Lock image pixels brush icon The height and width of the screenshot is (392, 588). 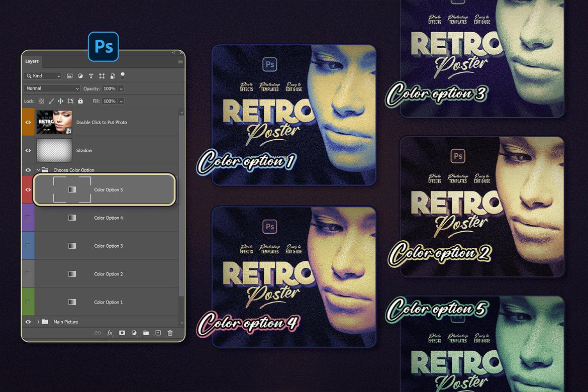[x=51, y=102]
